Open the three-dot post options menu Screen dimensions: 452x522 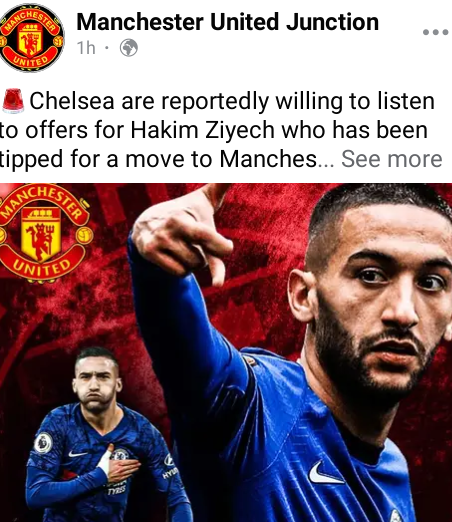point(435,32)
